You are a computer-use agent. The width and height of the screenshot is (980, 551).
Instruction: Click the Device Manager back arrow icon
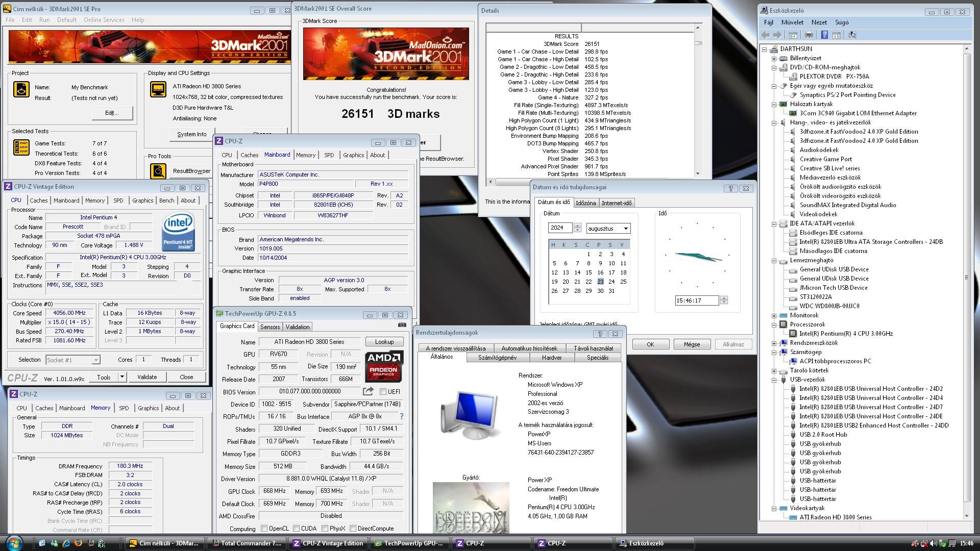click(x=766, y=35)
